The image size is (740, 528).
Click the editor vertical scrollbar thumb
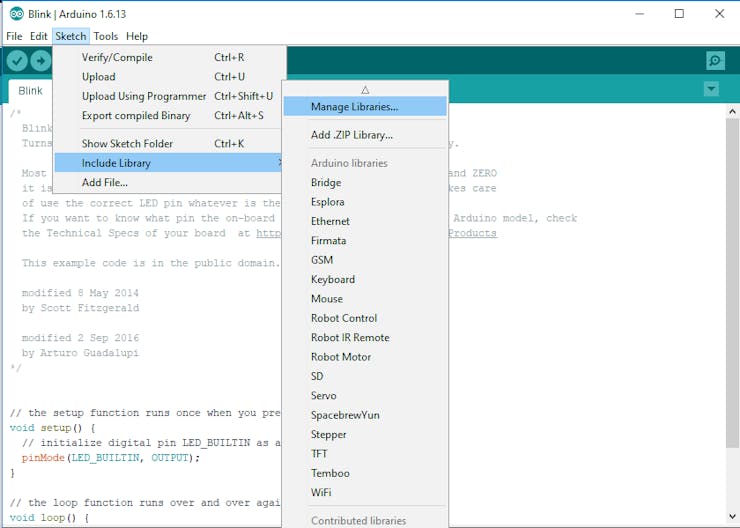732,283
